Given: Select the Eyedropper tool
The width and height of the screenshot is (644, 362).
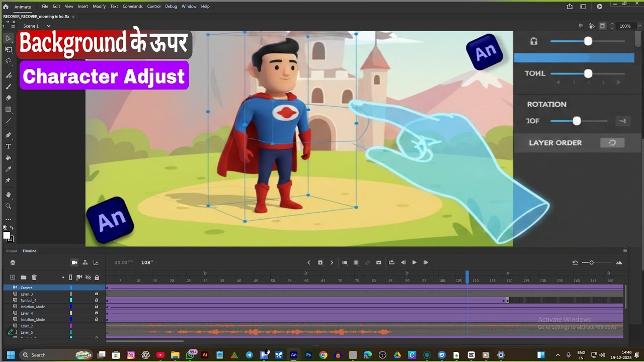Looking at the screenshot, I should tap(8, 169).
